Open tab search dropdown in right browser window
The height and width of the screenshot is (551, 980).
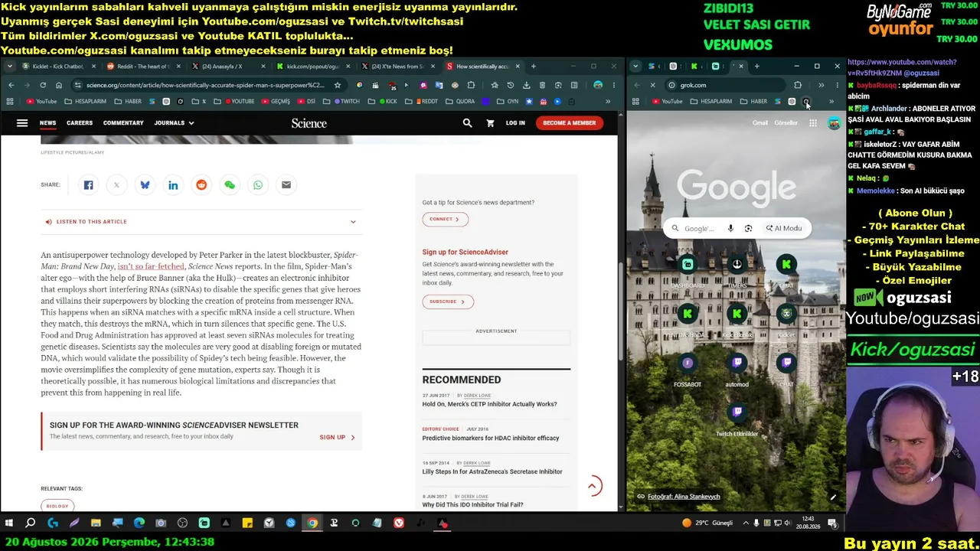(635, 67)
